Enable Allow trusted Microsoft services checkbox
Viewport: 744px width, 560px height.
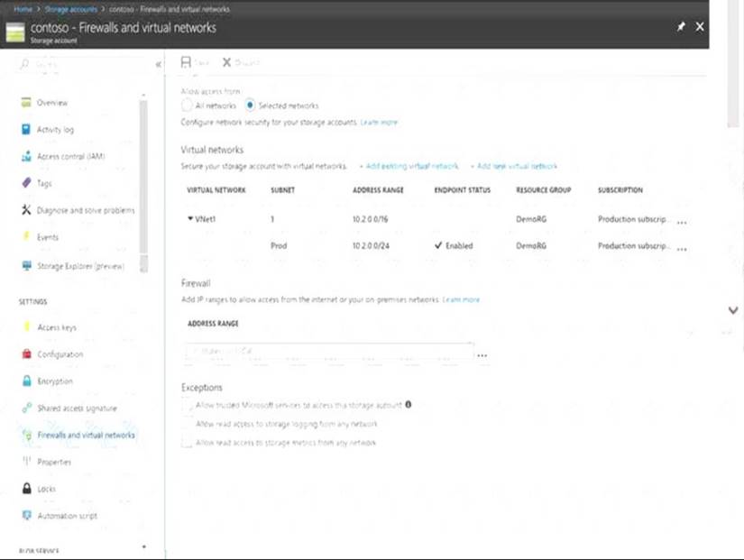tap(187, 406)
